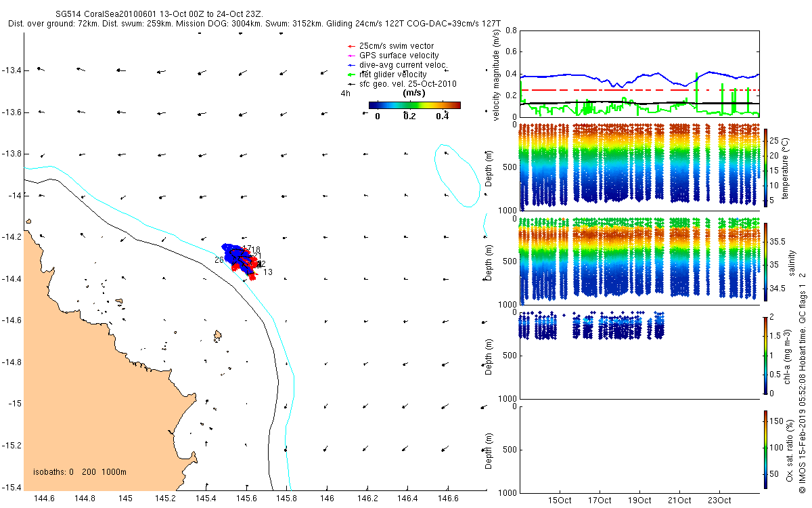
Task: Click the '15Oct' date tick
Action: click(x=560, y=501)
